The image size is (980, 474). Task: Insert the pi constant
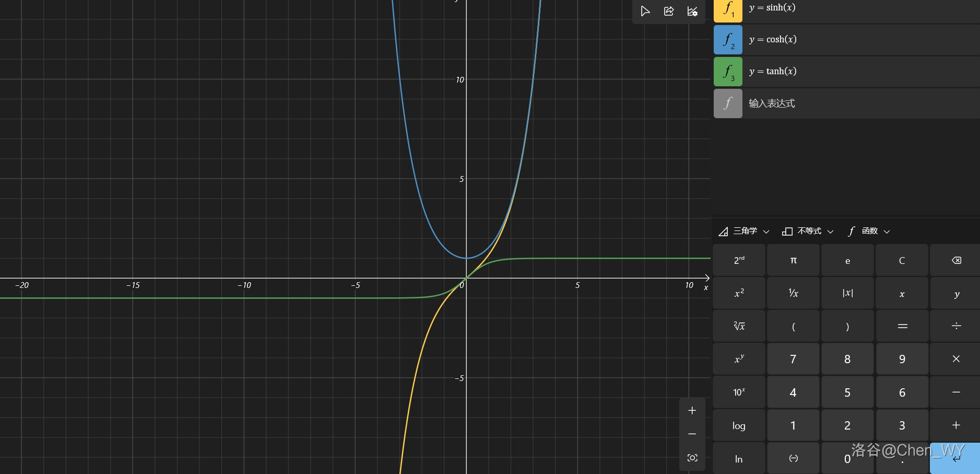click(x=793, y=260)
